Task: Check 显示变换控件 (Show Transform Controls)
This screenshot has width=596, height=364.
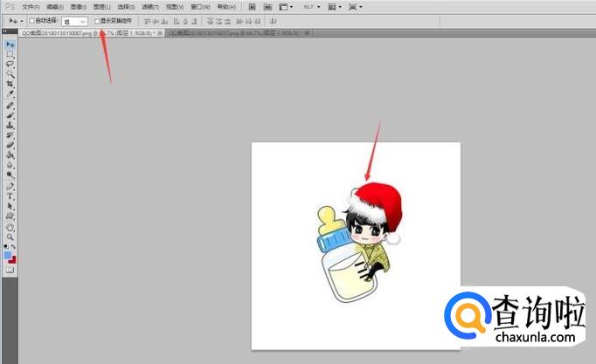Action: (97, 21)
